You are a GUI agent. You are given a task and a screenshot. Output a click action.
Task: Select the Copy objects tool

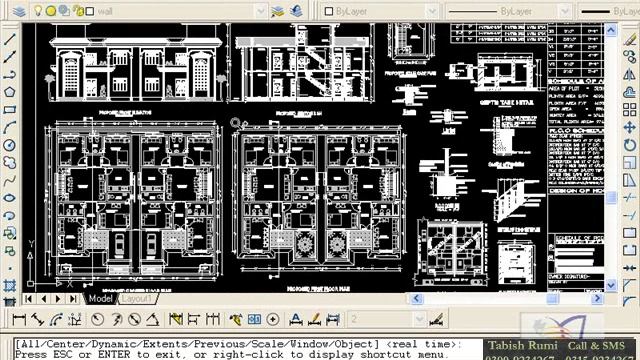(629, 56)
